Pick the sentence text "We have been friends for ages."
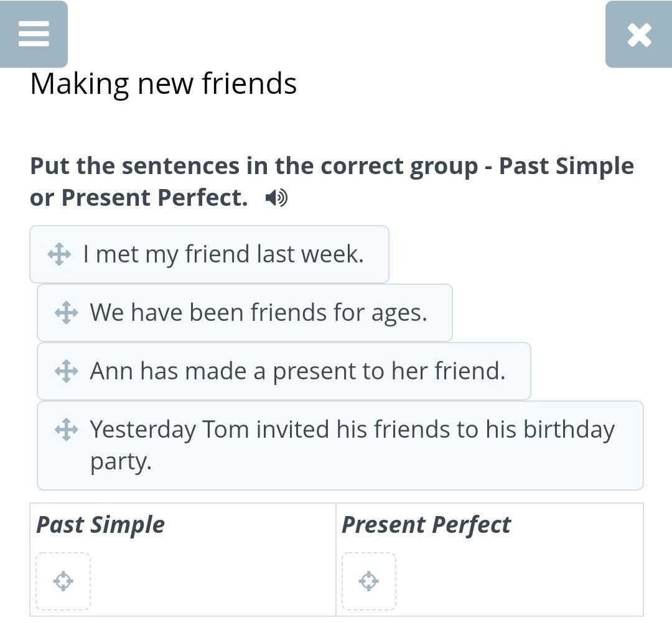 [x=258, y=313]
